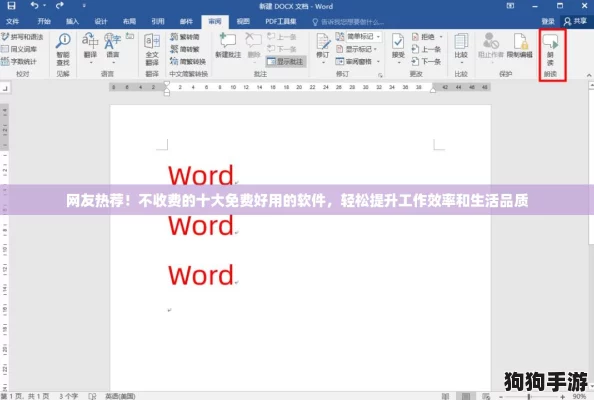Open the 同义词库 thesaurus
594x400 pixels.
point(19,49)
